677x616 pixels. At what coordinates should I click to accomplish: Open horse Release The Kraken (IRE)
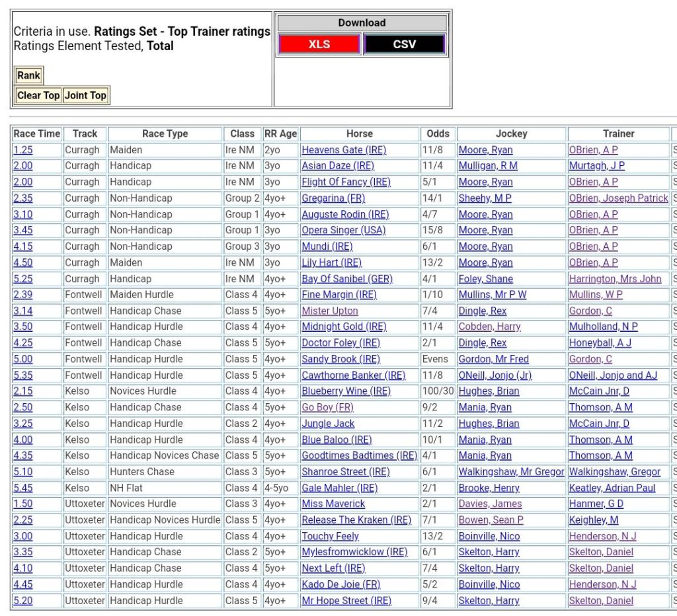[356, 520]
